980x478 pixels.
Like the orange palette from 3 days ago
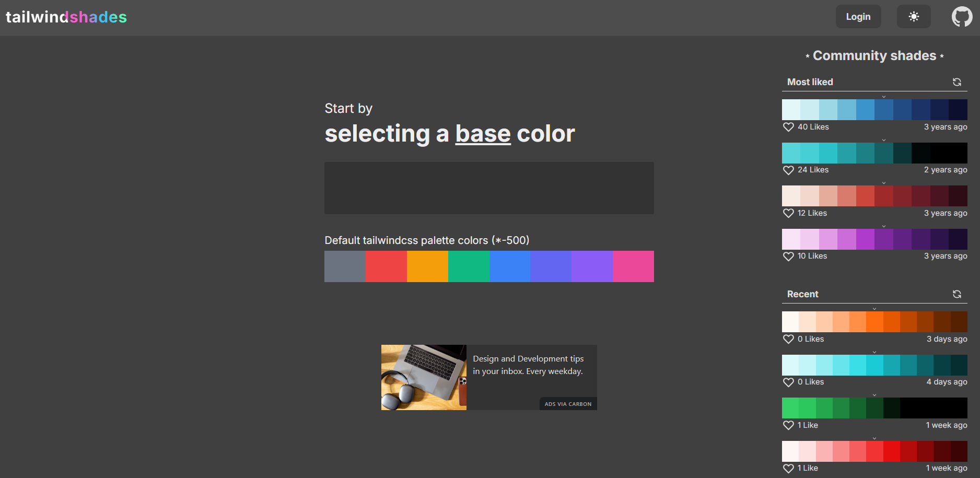[788, 339]
